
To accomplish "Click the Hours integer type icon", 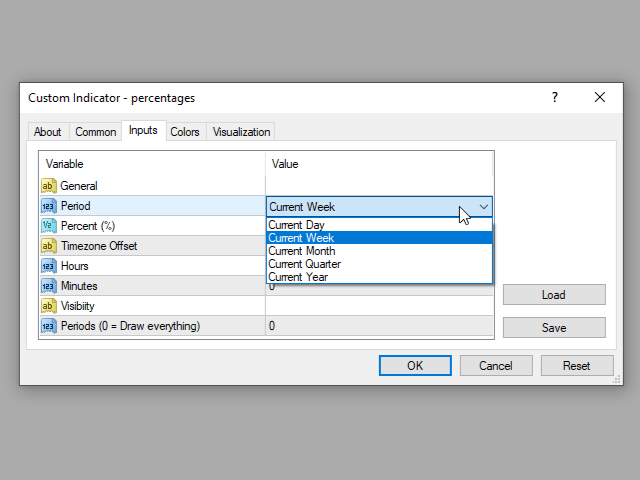I will coord(49,266).
